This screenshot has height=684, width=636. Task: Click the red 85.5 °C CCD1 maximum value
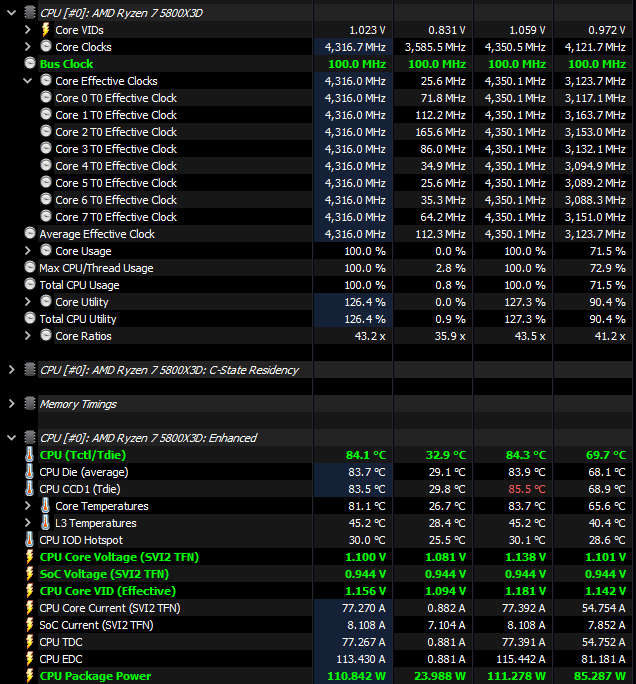pos(527,489)
